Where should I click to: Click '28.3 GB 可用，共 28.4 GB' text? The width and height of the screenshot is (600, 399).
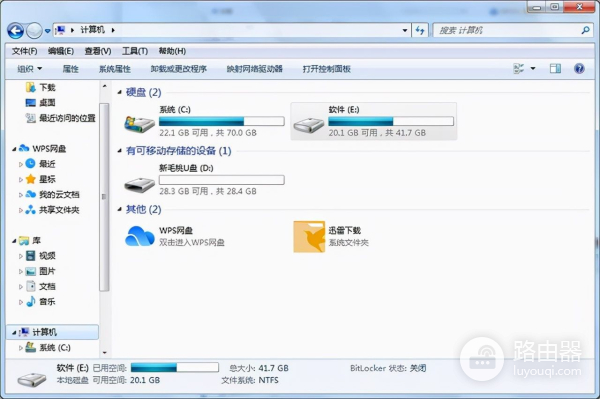click(x=208, y=191)
